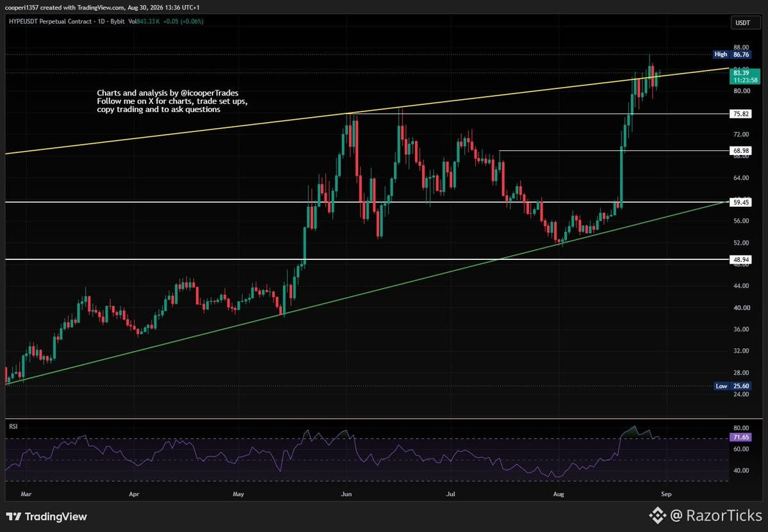The width and height of the screenshot is (768, 532).
Task: Click the Low 25.60 price label
Action: pos(732,385)
